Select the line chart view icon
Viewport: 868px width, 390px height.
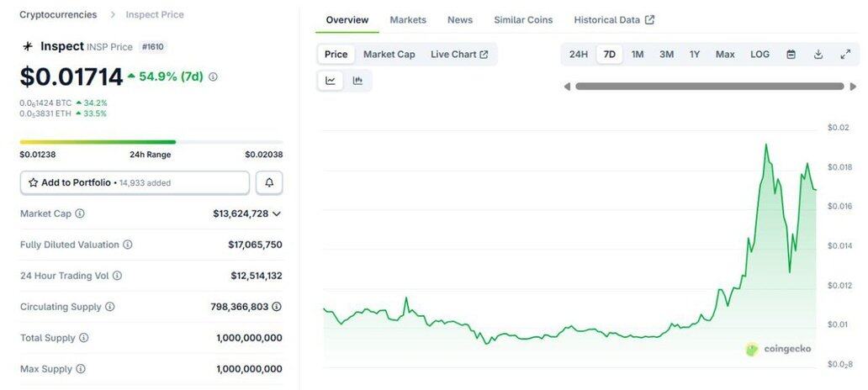click(331, 81)
